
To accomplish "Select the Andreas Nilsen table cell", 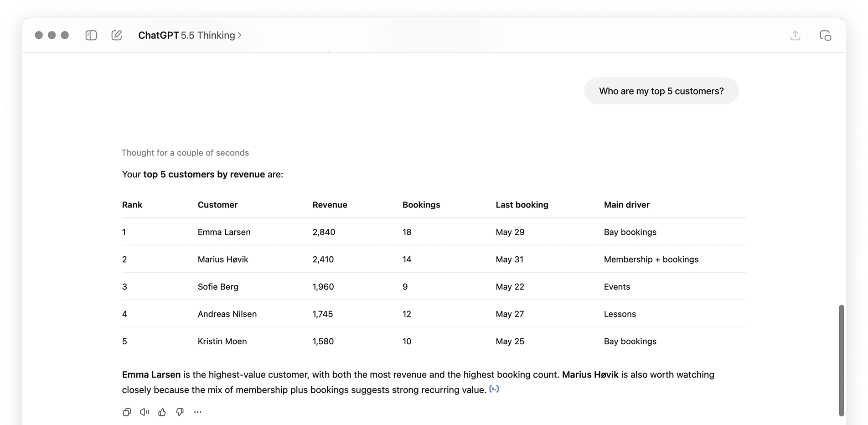I will tap(227, 314).
